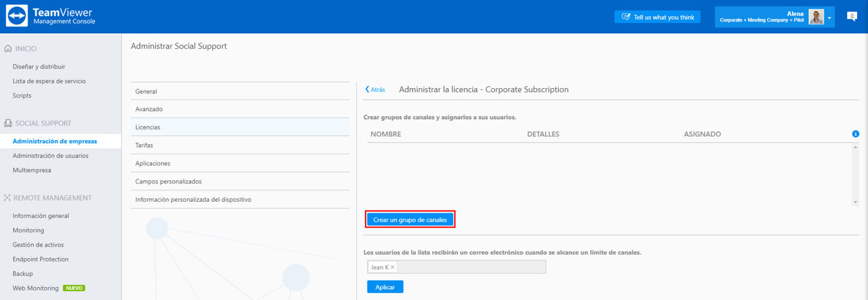Image resolution: width=868 pixels, height=300 pixels.
Task: Click the Tell us what you think button
Action: 657,17
